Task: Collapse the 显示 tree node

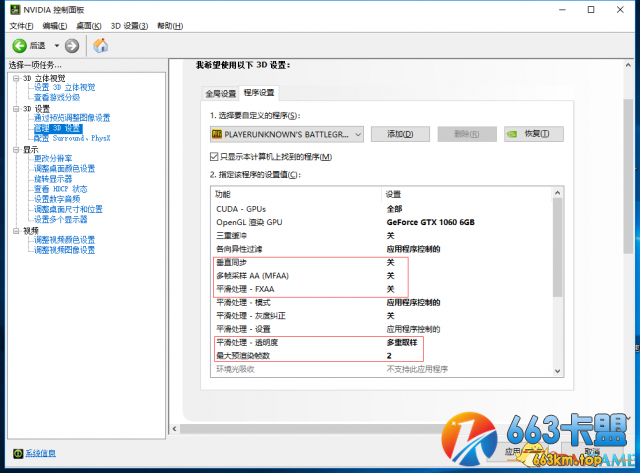Action: (x=16, y=150)
